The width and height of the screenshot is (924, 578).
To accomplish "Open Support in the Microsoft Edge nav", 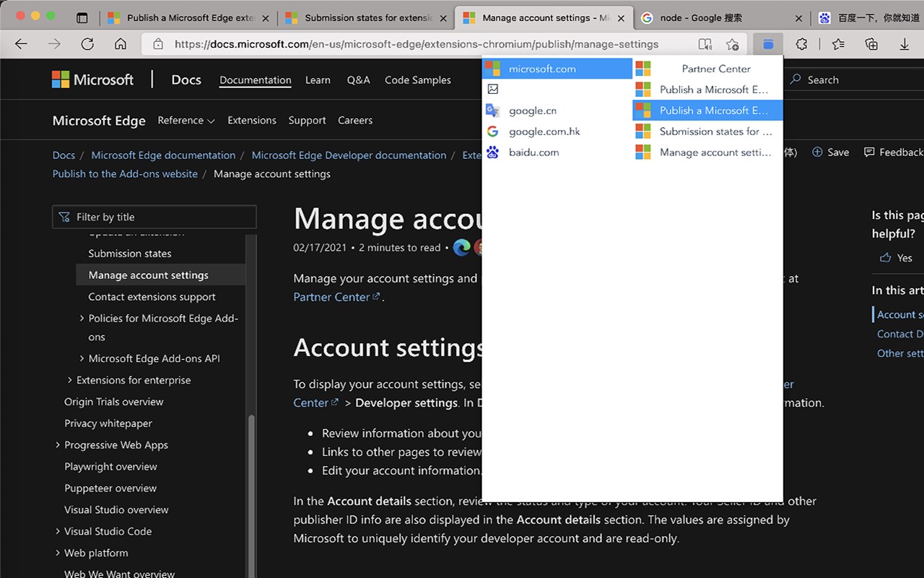I will click(x=307, y=121).
